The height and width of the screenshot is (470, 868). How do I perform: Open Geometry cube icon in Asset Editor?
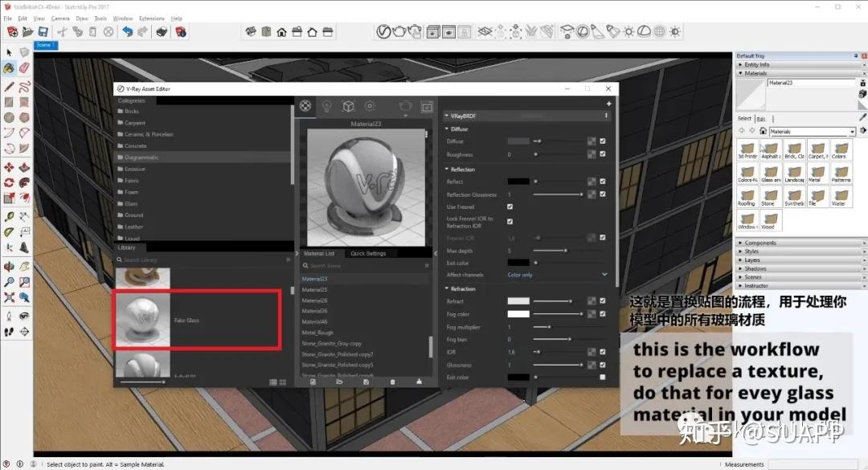pos(348,106)
